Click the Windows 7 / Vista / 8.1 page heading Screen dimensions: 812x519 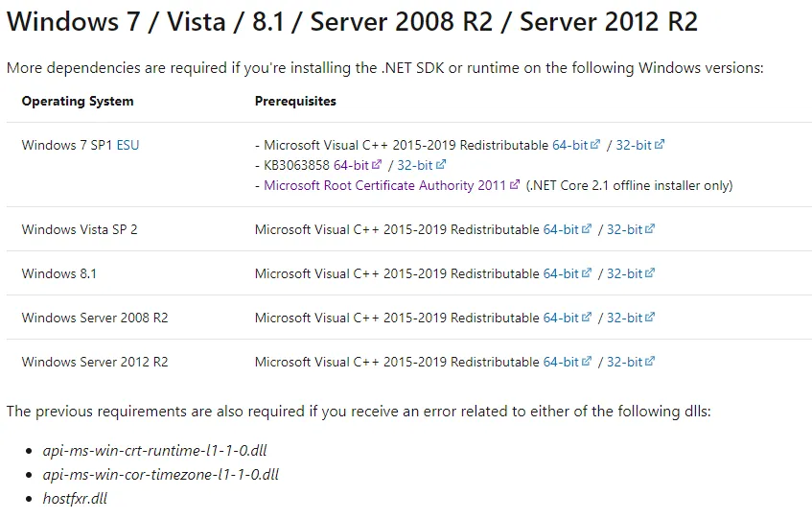352,22
